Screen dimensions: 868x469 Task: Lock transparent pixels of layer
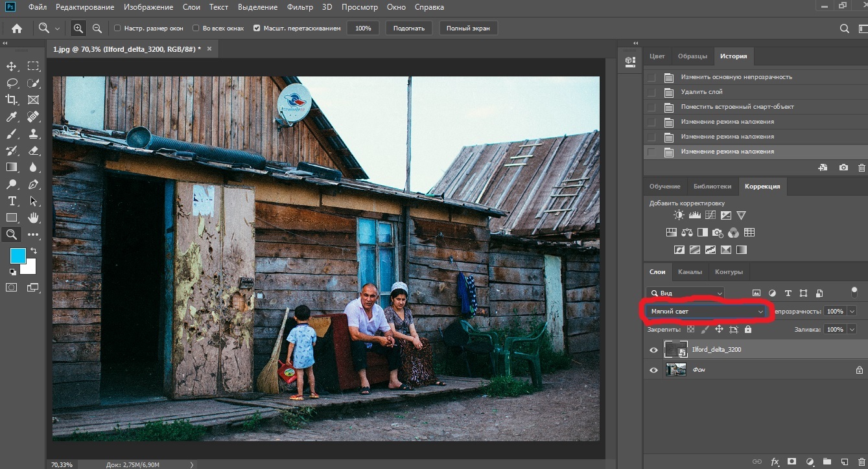691,330
